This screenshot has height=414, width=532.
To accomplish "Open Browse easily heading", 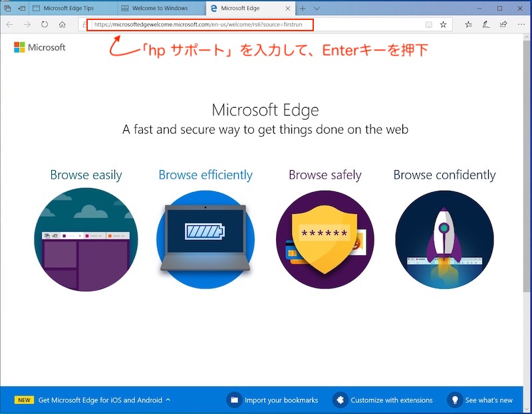I will tap(86, 175).
